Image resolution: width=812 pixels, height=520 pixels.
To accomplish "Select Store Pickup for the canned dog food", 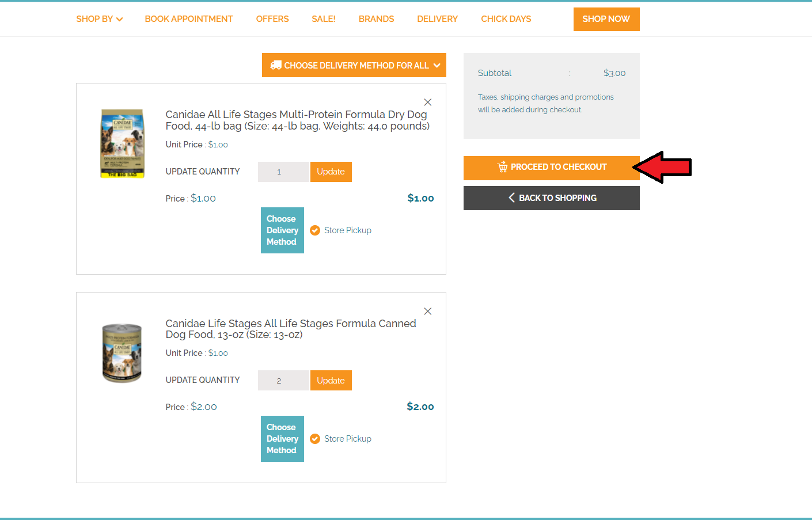I will [x=315, y=439].
